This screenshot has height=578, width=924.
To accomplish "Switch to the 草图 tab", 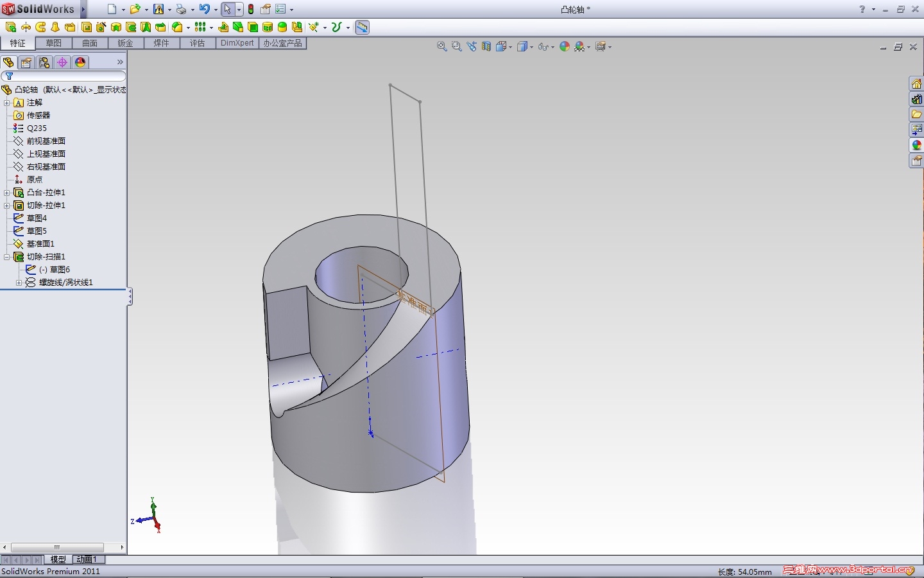I will 53,43.
